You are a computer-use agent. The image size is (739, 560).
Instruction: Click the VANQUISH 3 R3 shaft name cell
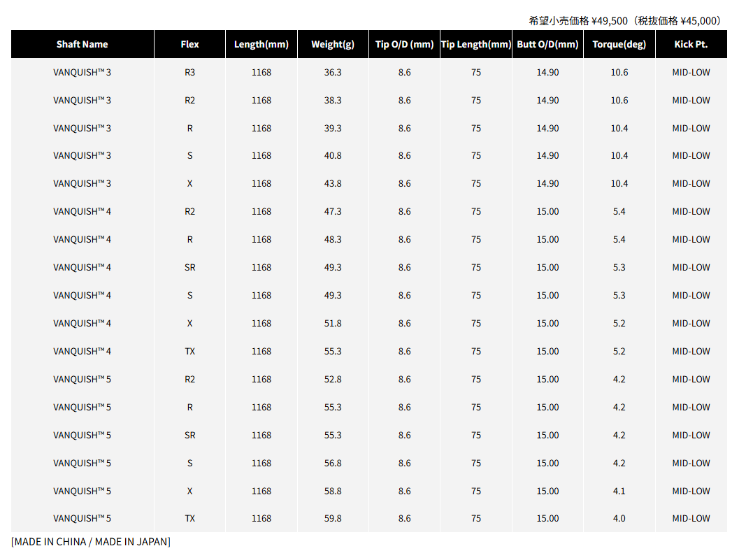pyautogui.click(x=82, y=72)
